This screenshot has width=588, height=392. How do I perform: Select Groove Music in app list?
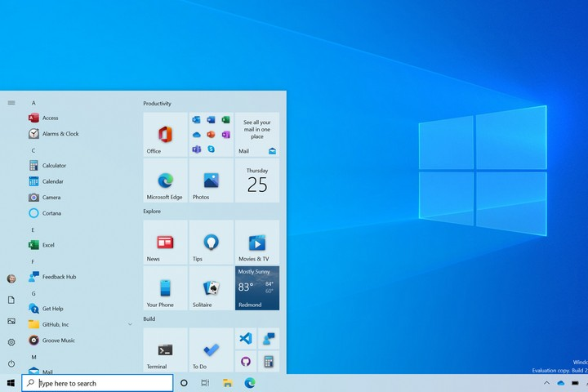(58, 341)
